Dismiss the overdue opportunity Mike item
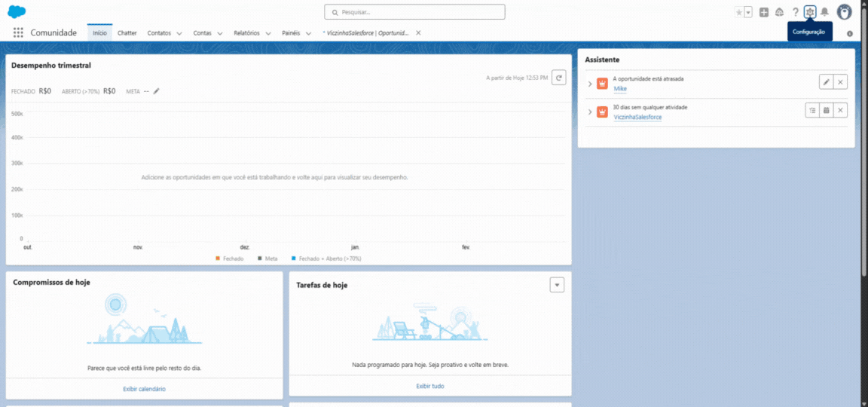The width and height of the screenshot is (868, 407). (841, 82)
